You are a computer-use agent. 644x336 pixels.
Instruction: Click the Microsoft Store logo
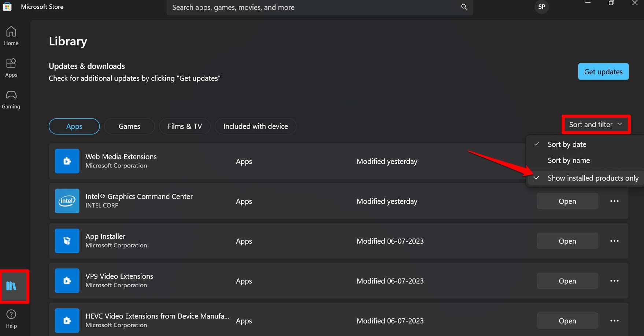coord(7,7)
